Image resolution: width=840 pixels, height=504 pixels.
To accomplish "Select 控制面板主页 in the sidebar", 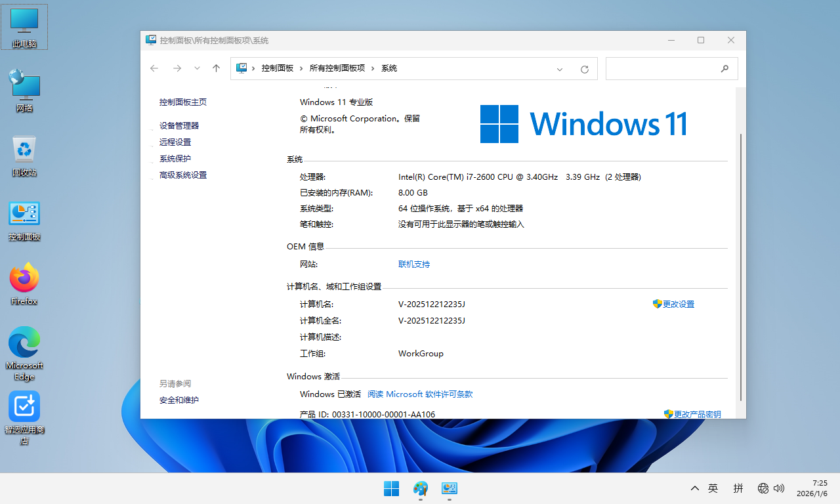I will pyautogui.click(x=184, y=102).
